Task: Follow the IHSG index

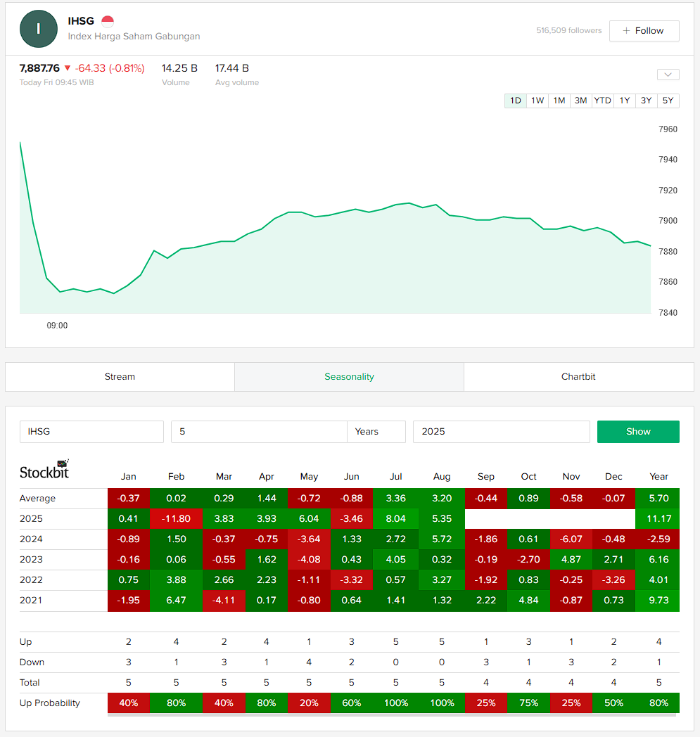Action: [644, 30]
